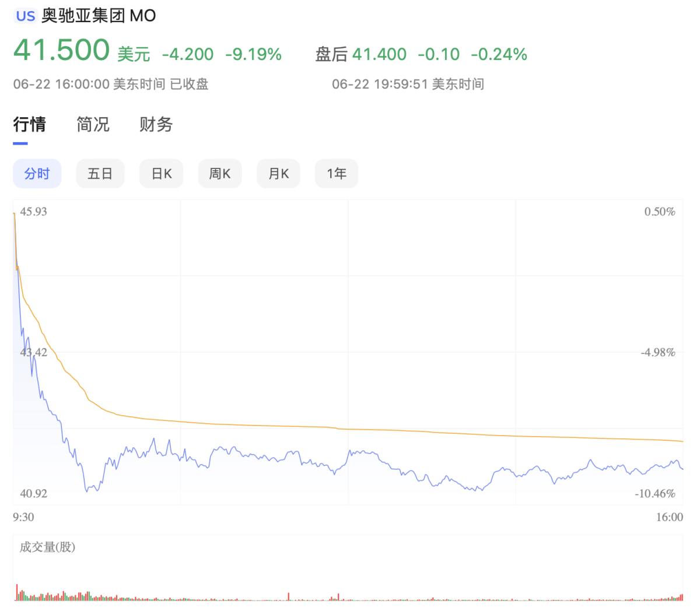Click the after-hours price 41.400
The height and width of the screenshot is (611, 700).
tap(379, 54)
